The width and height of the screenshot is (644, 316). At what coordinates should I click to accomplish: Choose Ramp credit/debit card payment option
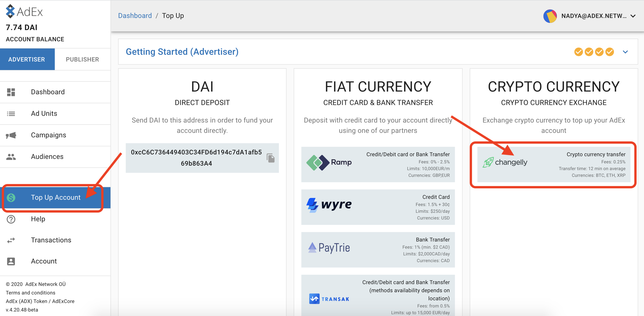click(x=378, y=165)
